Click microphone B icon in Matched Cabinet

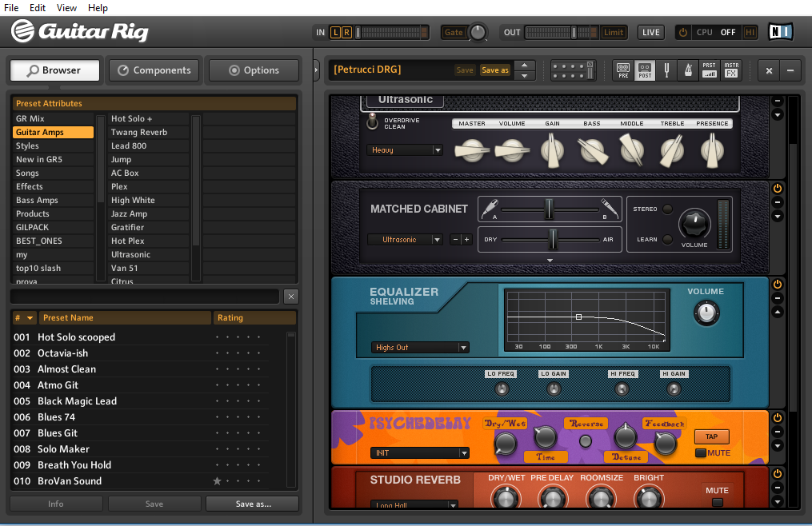tap(610, 208)
